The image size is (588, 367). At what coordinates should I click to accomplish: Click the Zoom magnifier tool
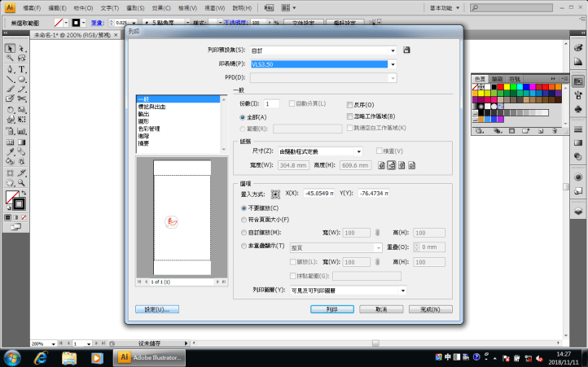click(21, 183)
